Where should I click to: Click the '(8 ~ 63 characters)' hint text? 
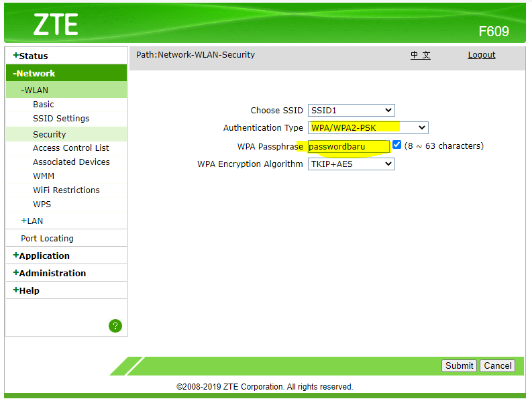pos(444,146)
